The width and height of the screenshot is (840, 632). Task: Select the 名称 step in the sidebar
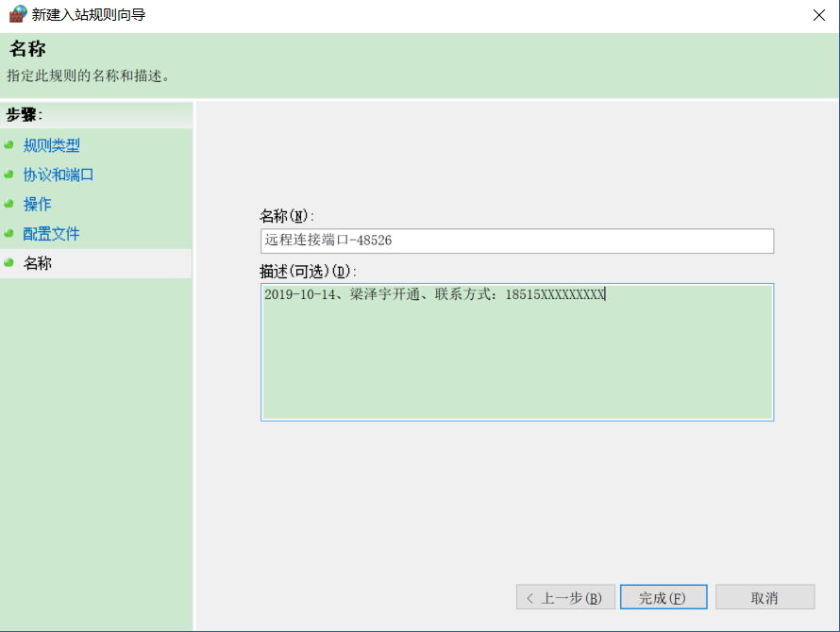point(37,263)
